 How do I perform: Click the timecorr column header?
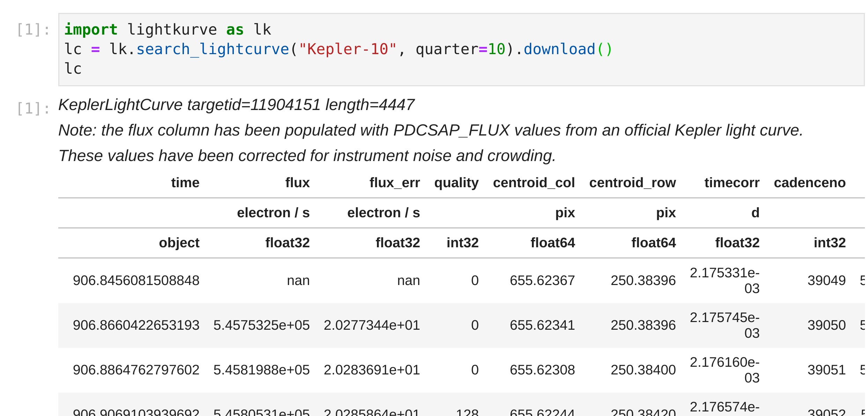click(732, 182)
